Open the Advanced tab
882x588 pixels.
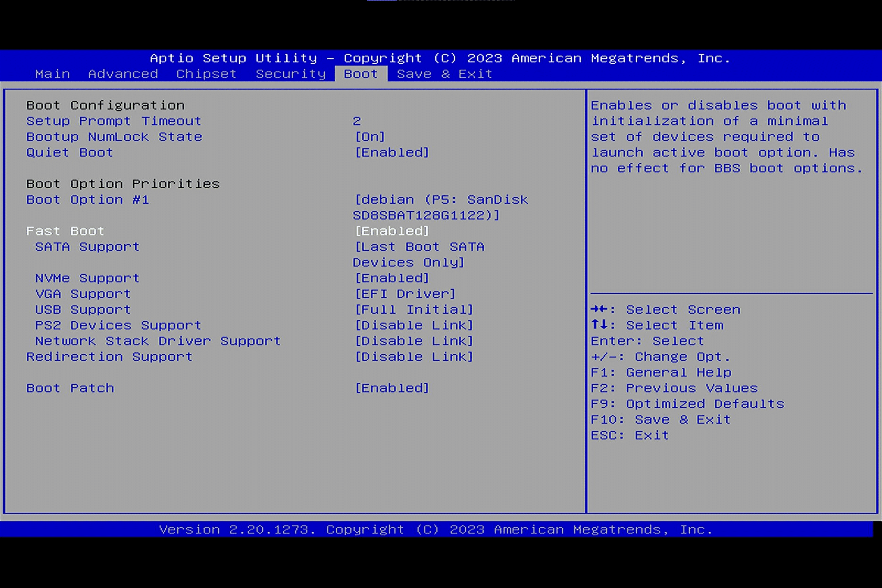point(123,74)
